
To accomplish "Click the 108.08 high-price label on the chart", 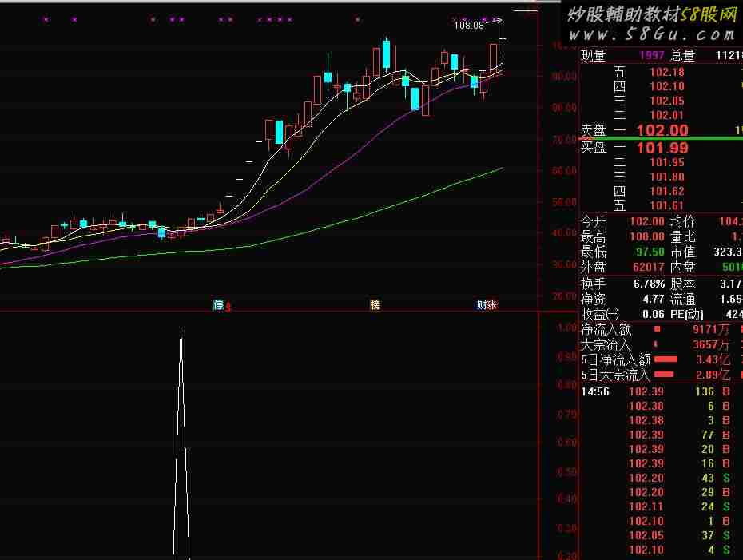I will 469,25.
